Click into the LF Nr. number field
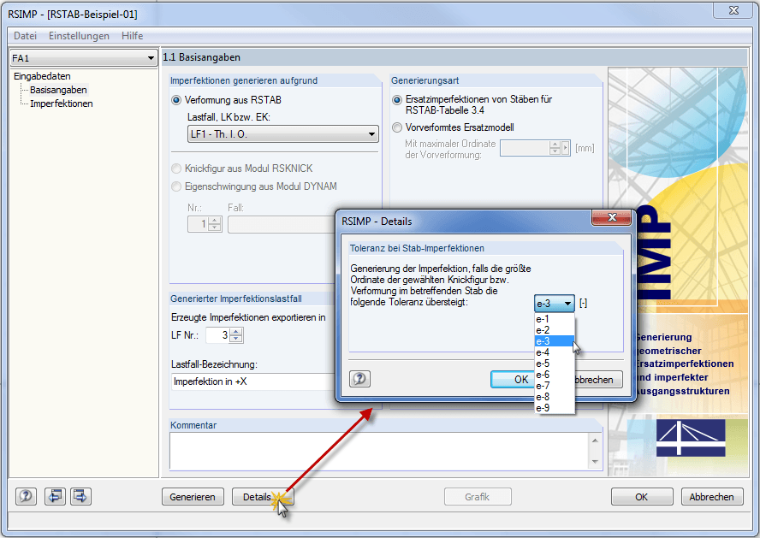The image size is (760, 538). [217, 335]
